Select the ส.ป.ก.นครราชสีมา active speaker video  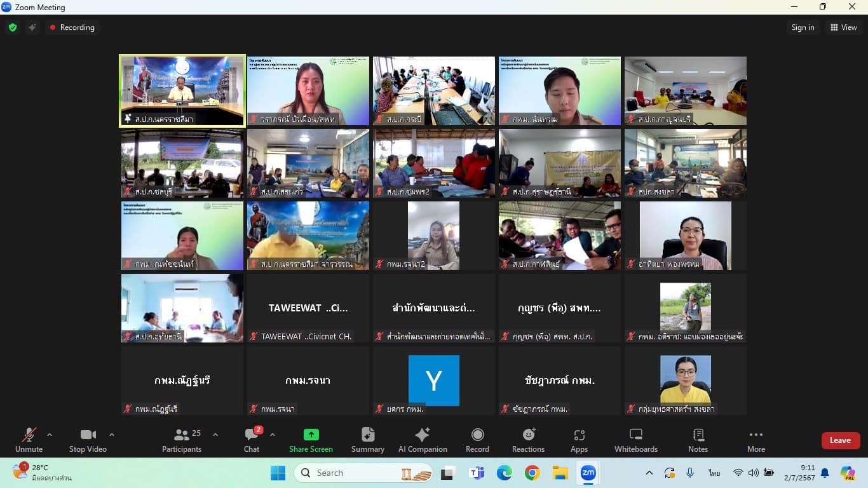click(x=182, y=91)
